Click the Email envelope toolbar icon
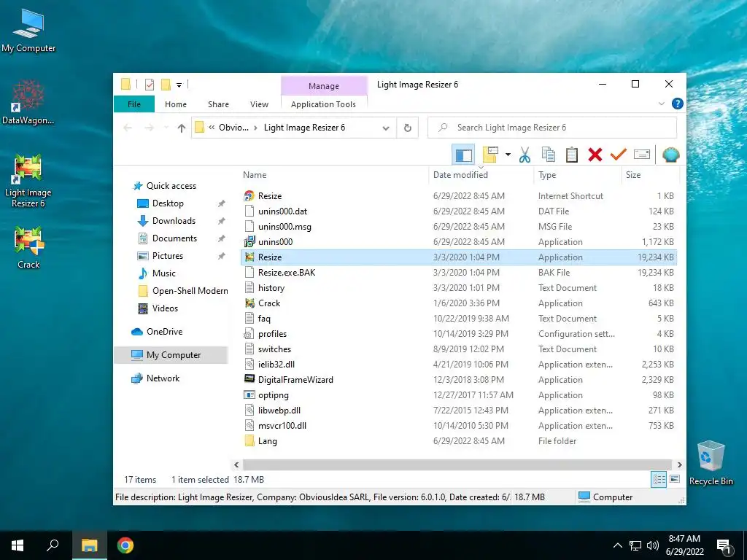The height and width of the screenshot is (560, 747). click(x=642, y=155)
